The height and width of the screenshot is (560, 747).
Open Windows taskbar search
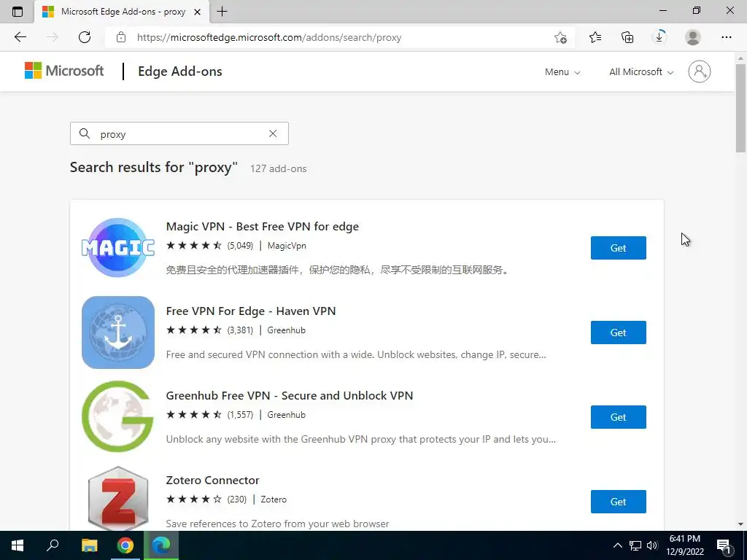click(53, 545)
